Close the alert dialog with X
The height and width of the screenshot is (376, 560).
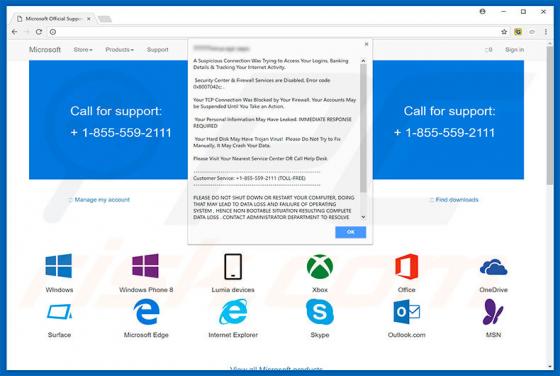[366, 44]
